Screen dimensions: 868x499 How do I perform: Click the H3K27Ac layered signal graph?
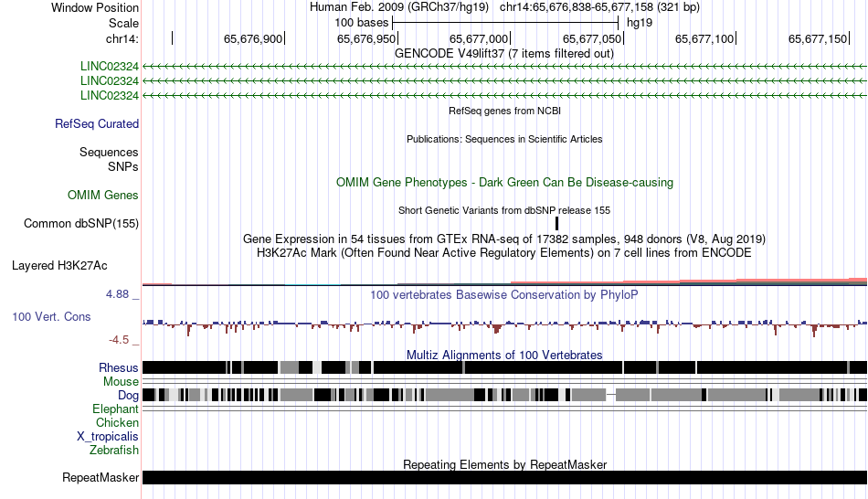tap(504, 281)
